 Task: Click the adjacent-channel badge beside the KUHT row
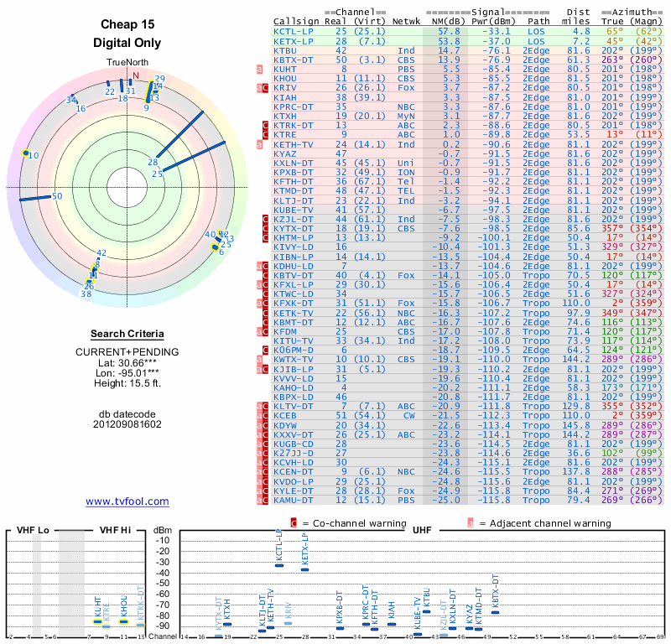[259, 70]
